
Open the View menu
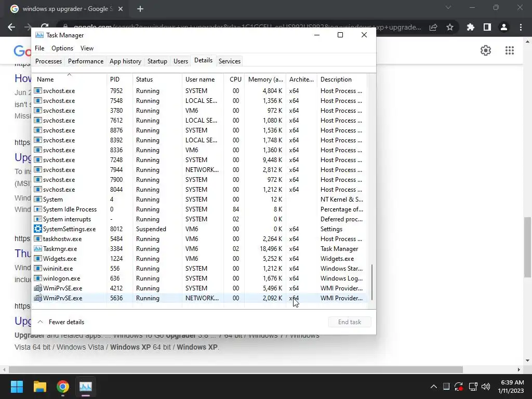[87, 48]
